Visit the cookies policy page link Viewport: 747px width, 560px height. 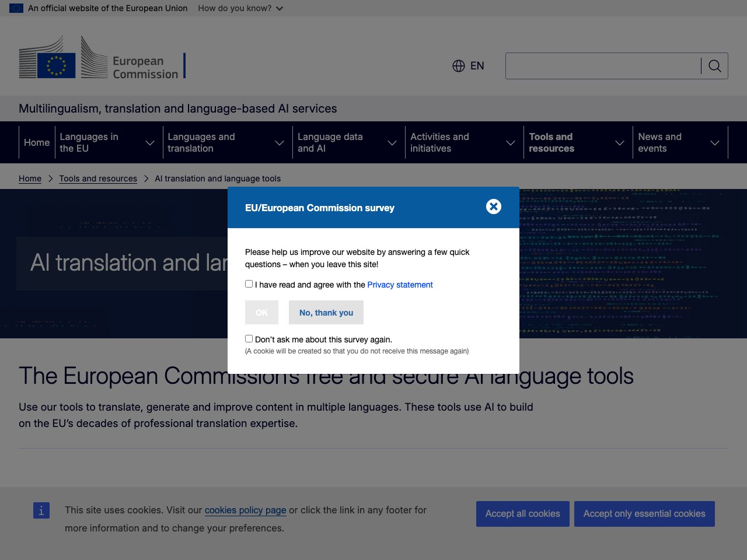[245, 510]
